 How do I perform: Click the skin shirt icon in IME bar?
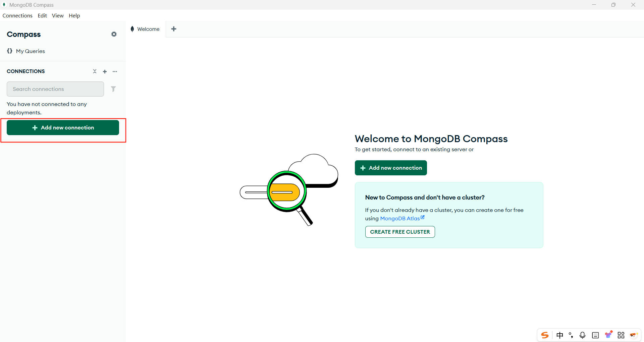click(x=608, y=335)
